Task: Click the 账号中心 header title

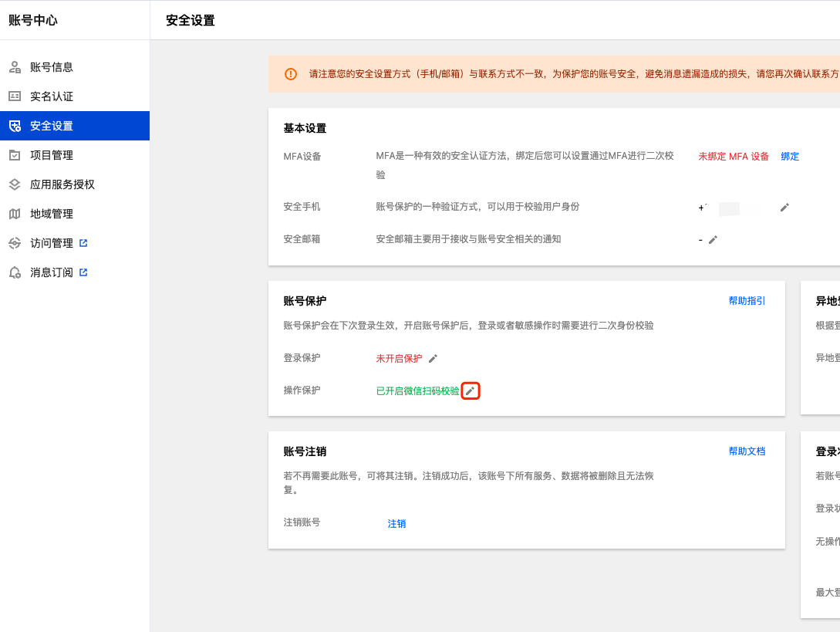Action: coord(33,20)
